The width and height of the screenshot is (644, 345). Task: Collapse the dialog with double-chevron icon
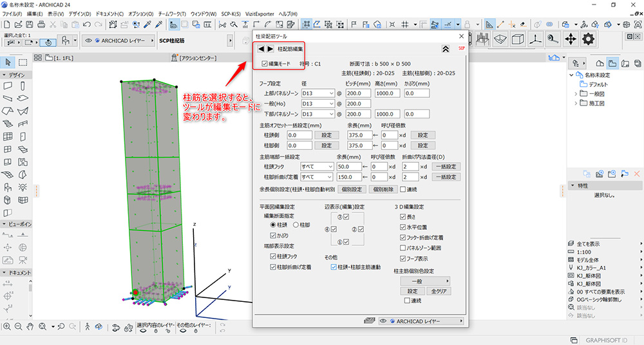pos(445,48)
